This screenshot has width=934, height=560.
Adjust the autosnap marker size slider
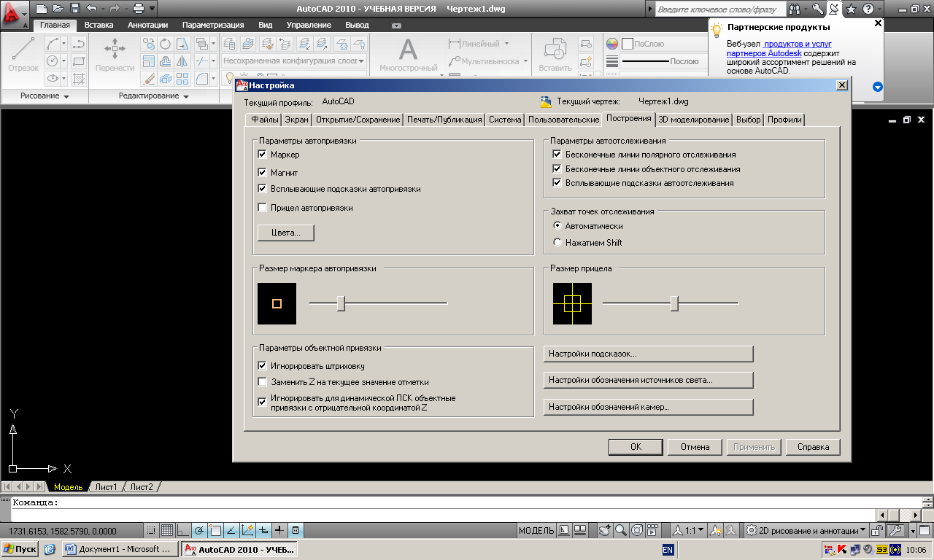coord(341,303)
